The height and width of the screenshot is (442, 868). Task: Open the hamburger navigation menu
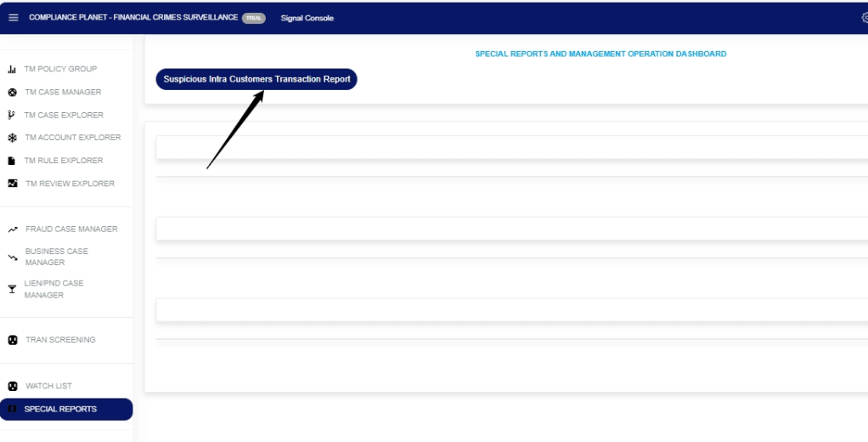pyautogui.click(x=13, y=18)
